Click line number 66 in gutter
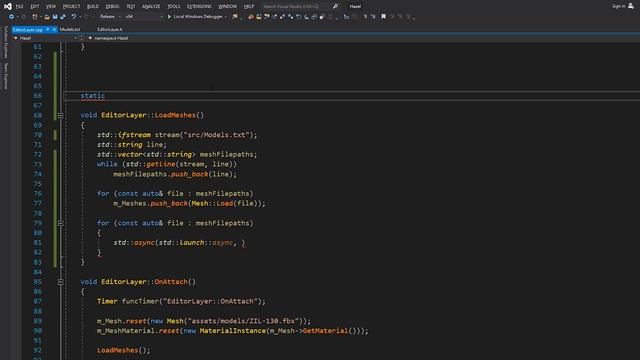 pyautogui.click(x=38, y=96)
